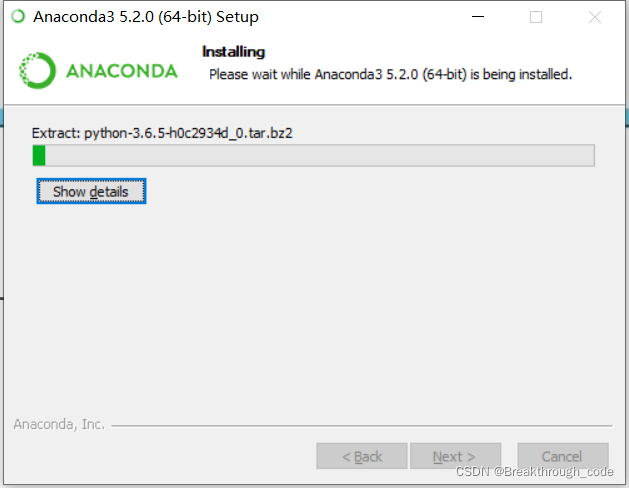Click the disabled maximize window button

(536, 17)
